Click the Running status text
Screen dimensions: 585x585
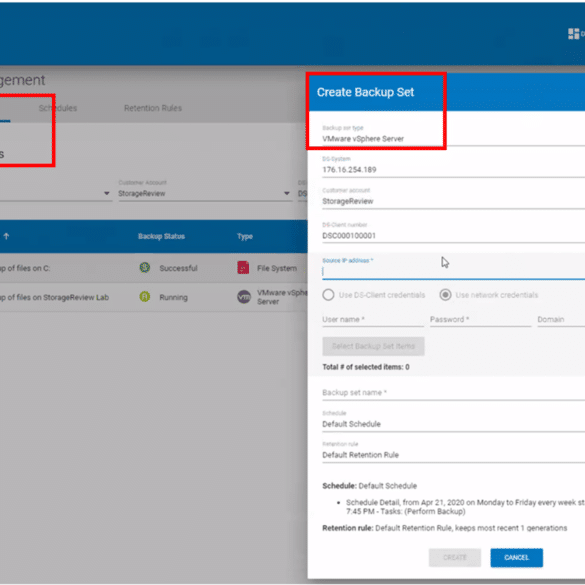click(173, 297)
